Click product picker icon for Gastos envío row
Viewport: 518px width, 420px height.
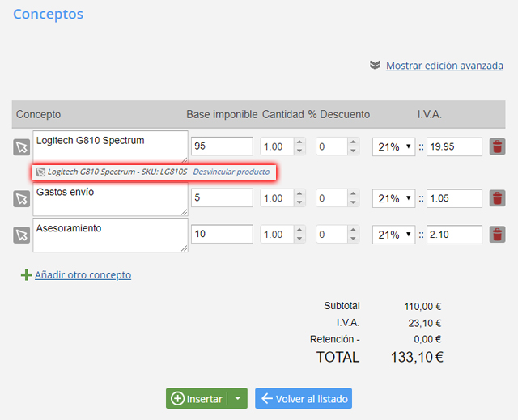(x=21, y=198)
